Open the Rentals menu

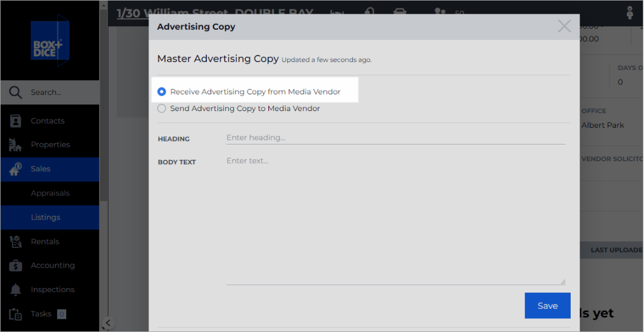click(49, 241)
